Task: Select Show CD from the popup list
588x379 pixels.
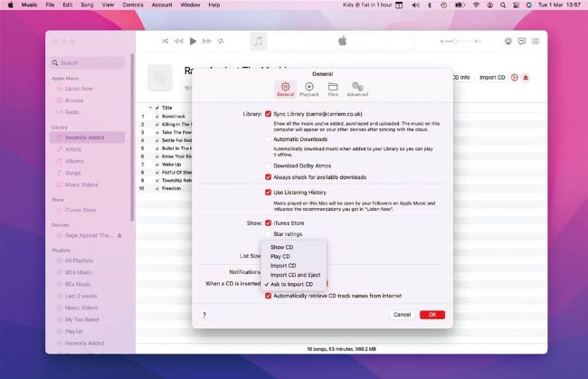Action: (281, 247)
